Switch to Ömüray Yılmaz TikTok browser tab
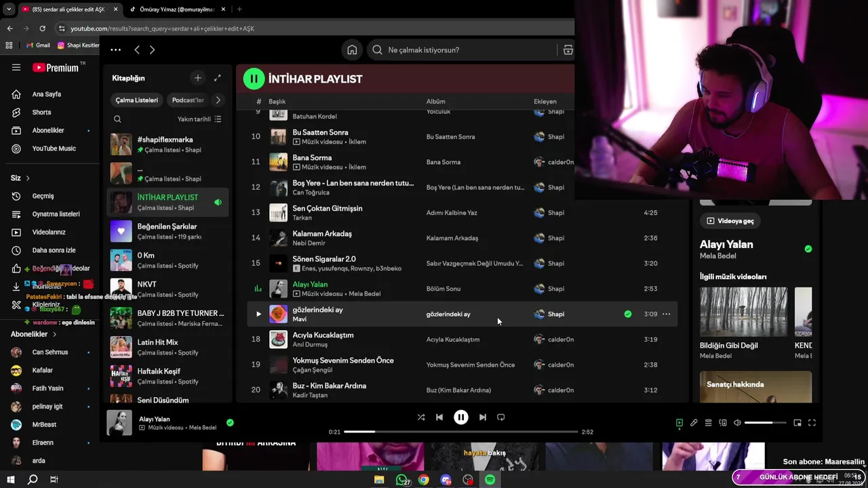This screenshot has height=488, width=868. pyautogui.click(x=178, y=9)
